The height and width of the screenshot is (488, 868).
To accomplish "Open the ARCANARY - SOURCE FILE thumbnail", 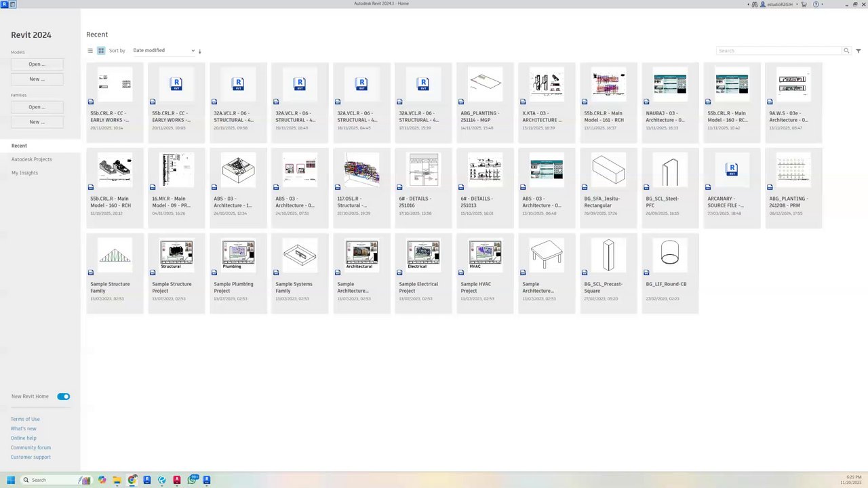I will pos(732,169).
